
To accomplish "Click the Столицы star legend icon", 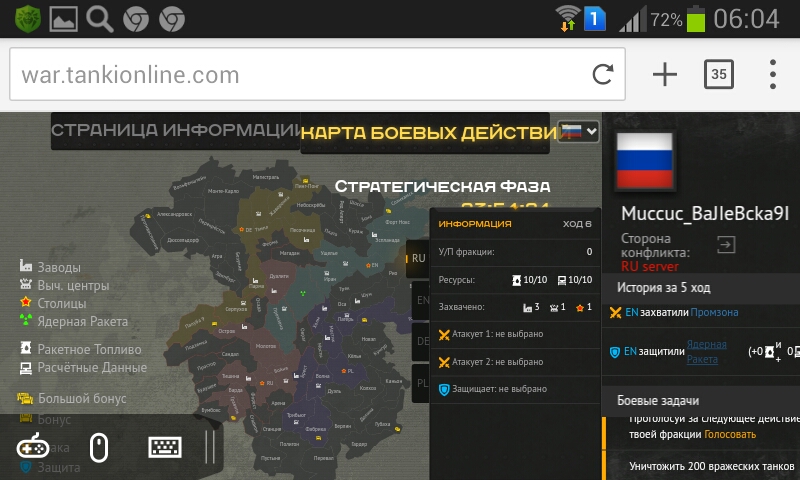I will point(26,302).
